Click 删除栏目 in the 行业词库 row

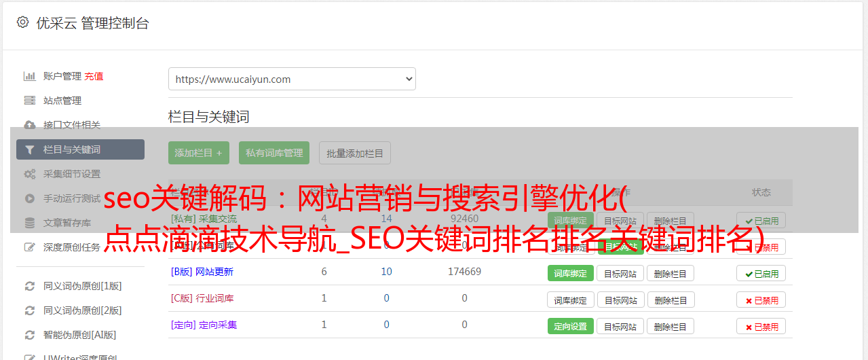671,300
